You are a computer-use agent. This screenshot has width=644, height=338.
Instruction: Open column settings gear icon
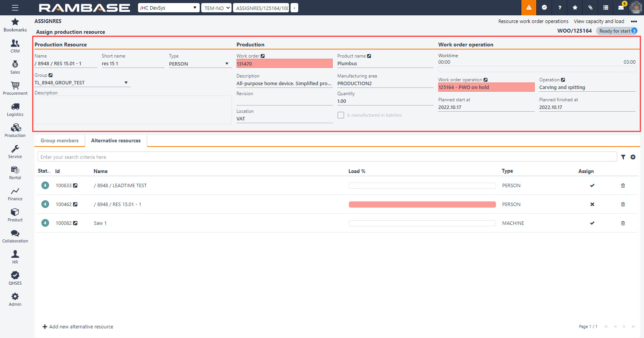click(633, 157)
